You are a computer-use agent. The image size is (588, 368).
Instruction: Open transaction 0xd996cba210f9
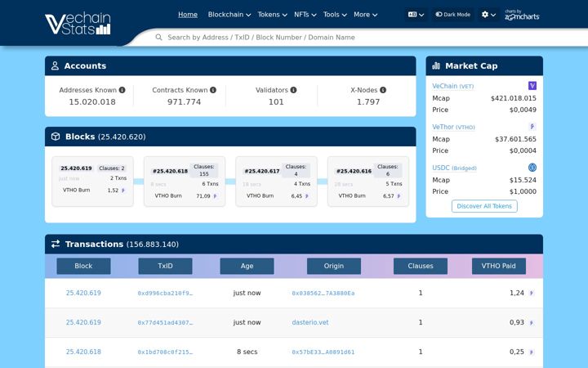tap(165, 294)
